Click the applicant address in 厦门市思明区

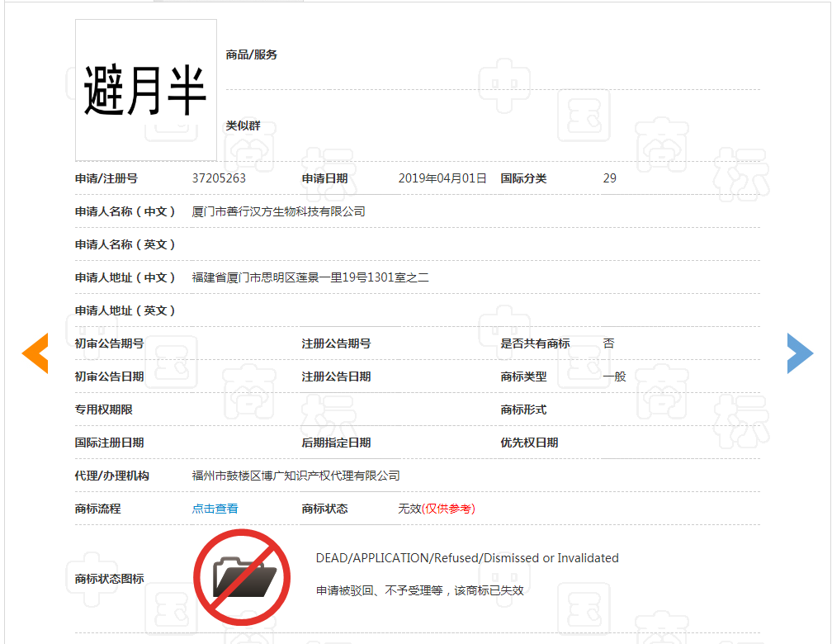pos(310,277)
